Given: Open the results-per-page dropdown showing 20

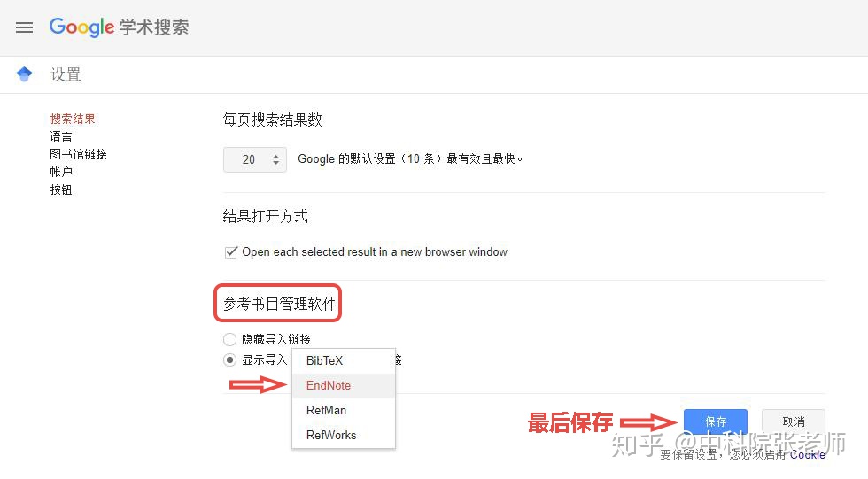Looking at the screenshot, I should [255, 160].
